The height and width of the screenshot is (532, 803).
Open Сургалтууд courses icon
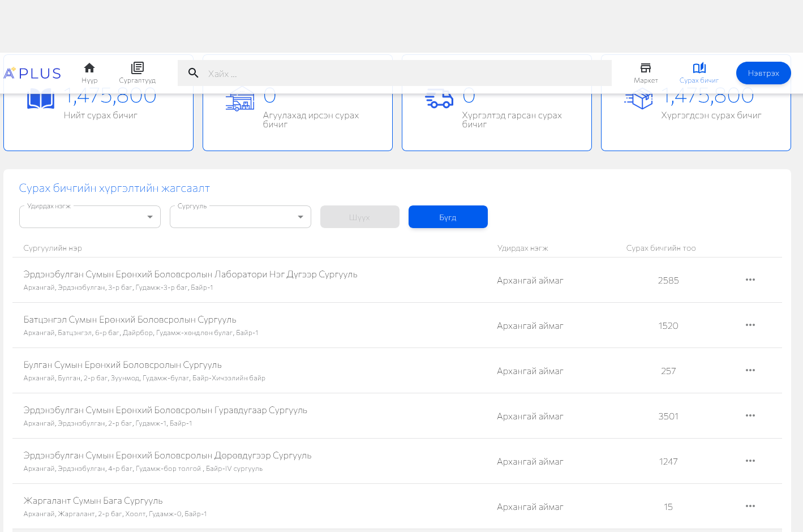(137, 68)
